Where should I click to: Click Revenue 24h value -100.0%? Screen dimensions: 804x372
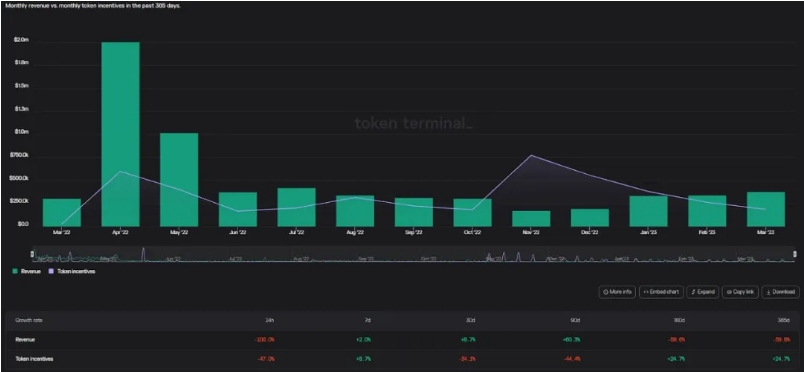266,340
